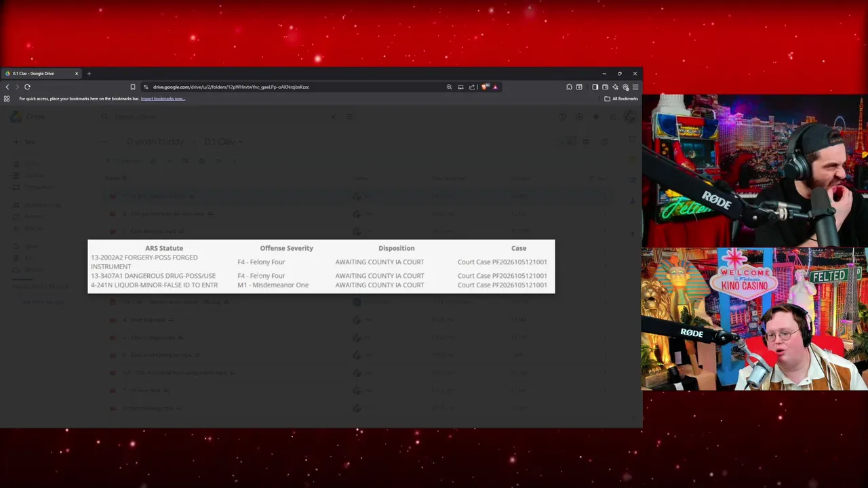Click the 'Offense Severity' column header
Screen dimensions: 868x488
(286, 248)
